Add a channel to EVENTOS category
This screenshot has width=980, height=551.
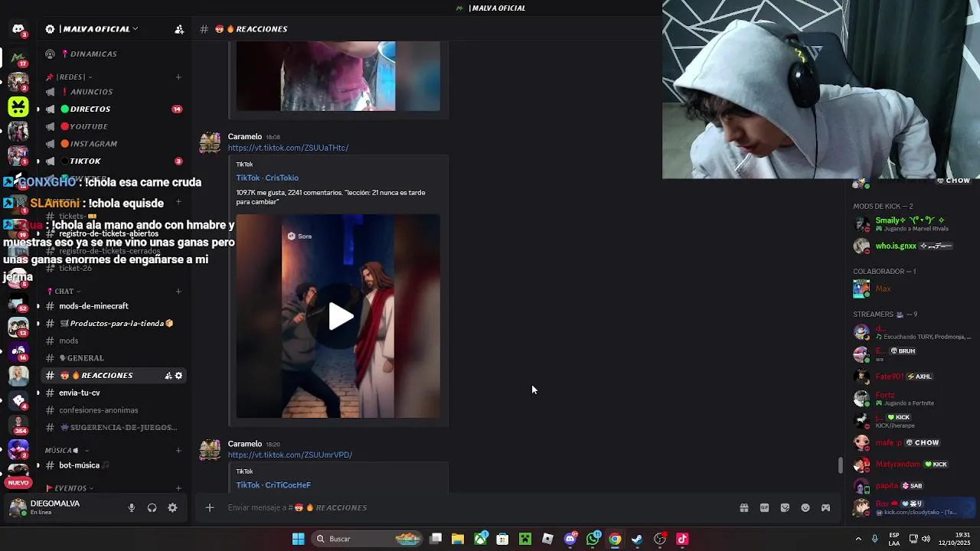[178, 487]
